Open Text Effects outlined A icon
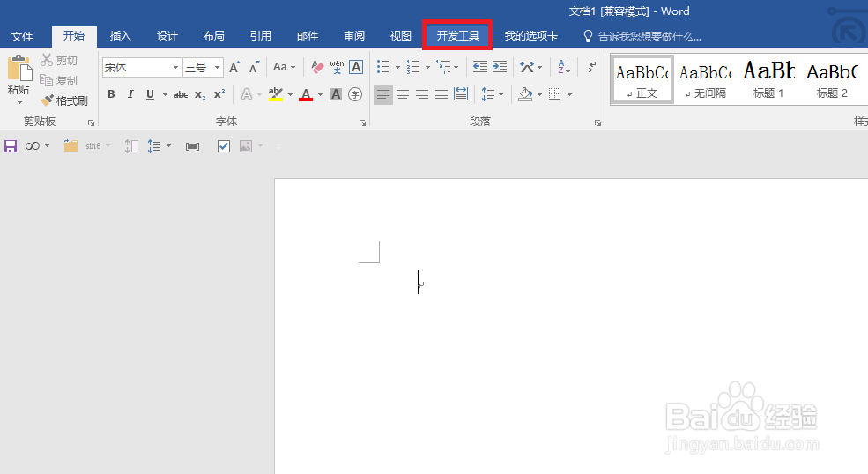868x474 pixels. tap(247, 94)
